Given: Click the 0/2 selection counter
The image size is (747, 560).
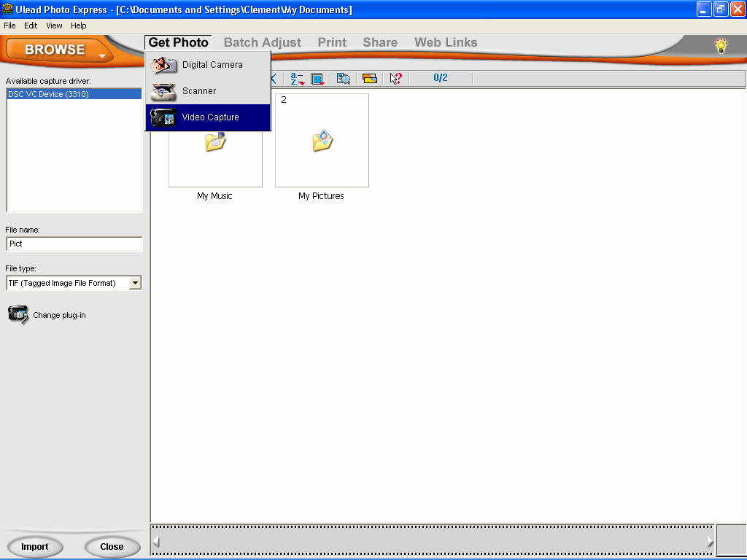Looking at the screenshot, I should (x=440, y=78).
